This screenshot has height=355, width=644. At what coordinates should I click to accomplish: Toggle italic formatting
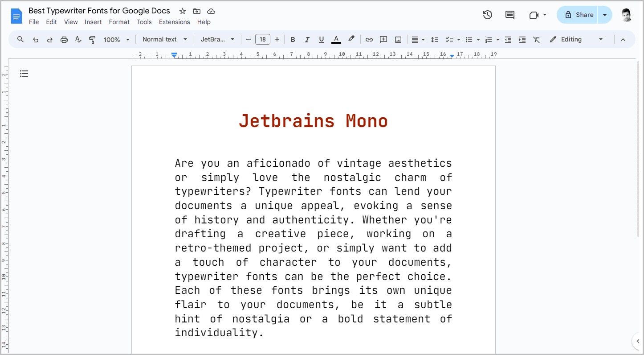click(x=307, y=40)
